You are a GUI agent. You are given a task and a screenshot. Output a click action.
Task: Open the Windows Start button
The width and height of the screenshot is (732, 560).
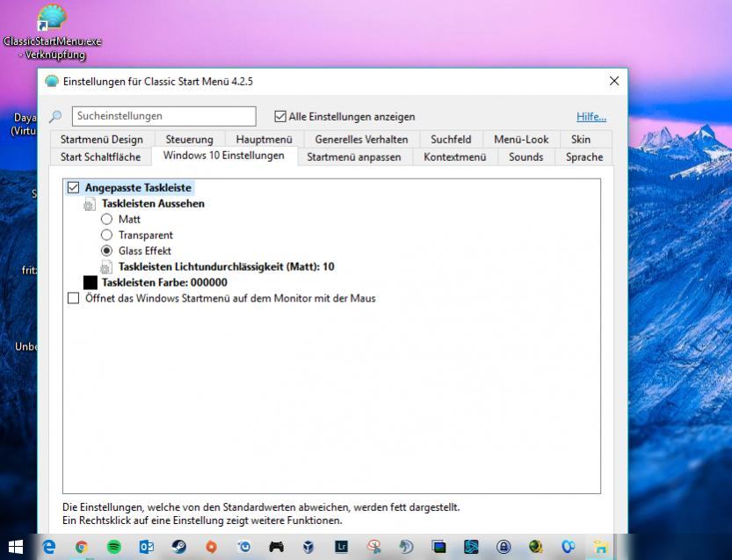[16, 547]
